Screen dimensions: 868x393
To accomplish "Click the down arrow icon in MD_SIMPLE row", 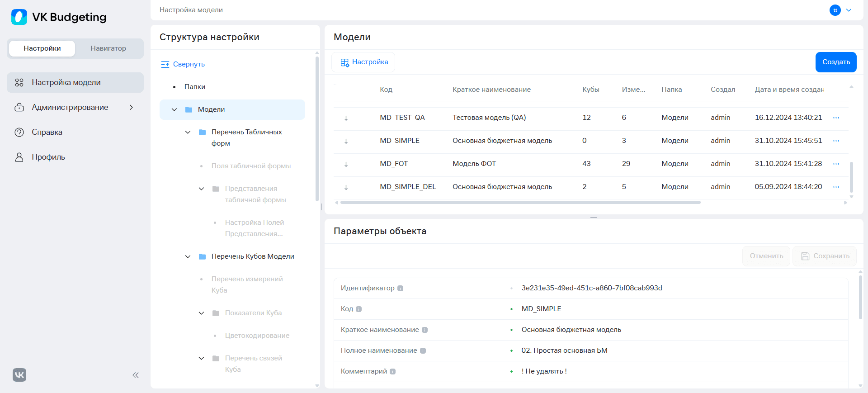I will click(346, 141).
